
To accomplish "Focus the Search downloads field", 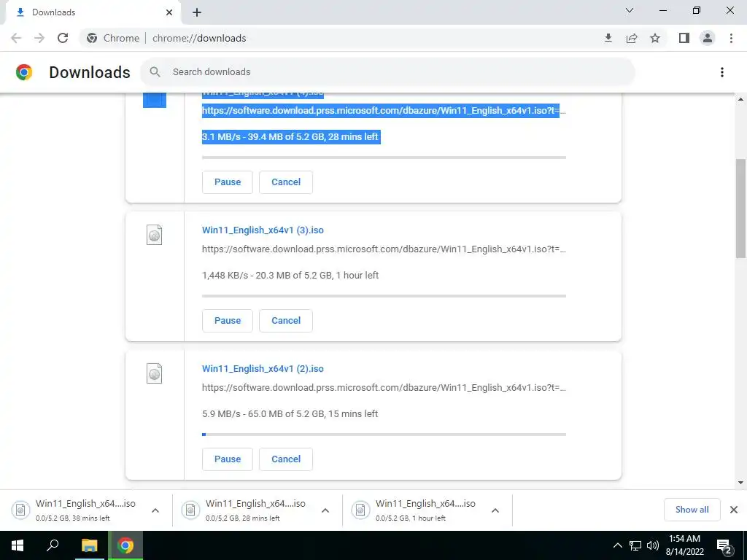I will click(x=387, y=72).
